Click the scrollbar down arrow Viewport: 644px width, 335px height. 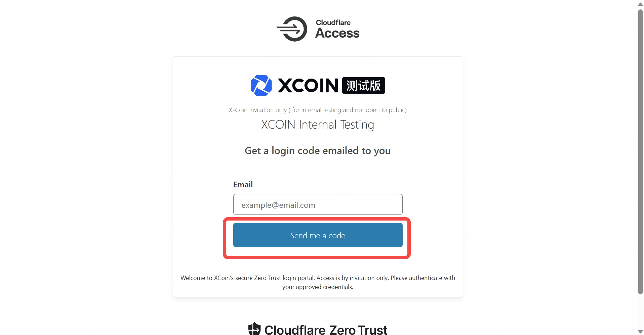[640, 332]
